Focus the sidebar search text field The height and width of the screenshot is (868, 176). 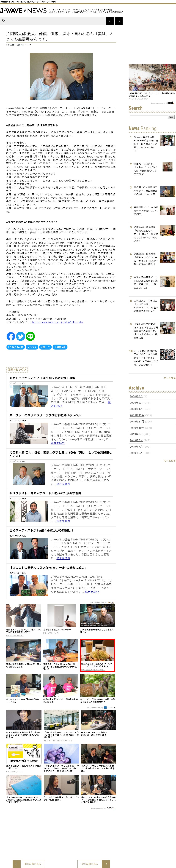pyautogui.click(x=148, y=117)
